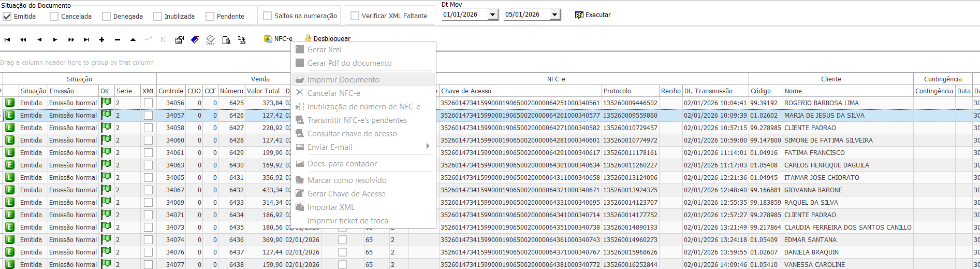980x269 pixels.
Task: Open the start date 01/01/2026 dropdown arrow
Action: point(493,15)
